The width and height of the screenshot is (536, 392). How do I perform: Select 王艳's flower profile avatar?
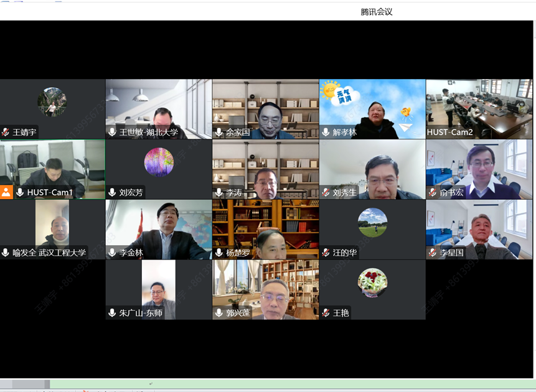coord(372,282)
